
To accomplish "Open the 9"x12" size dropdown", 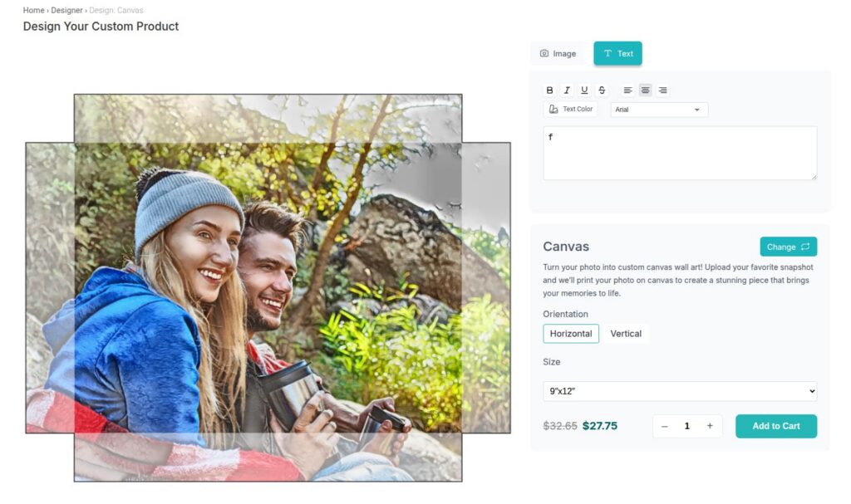I will [x=679, y=391].
